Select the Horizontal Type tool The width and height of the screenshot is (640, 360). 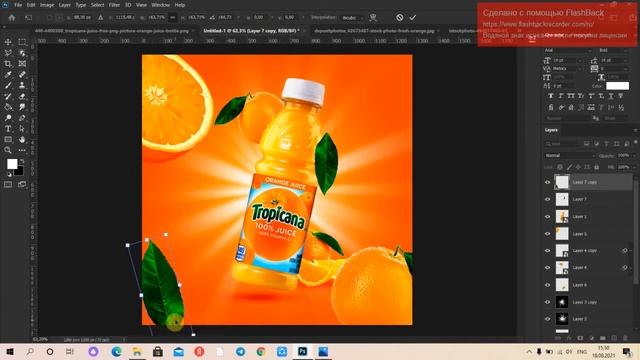pos(8,129)
